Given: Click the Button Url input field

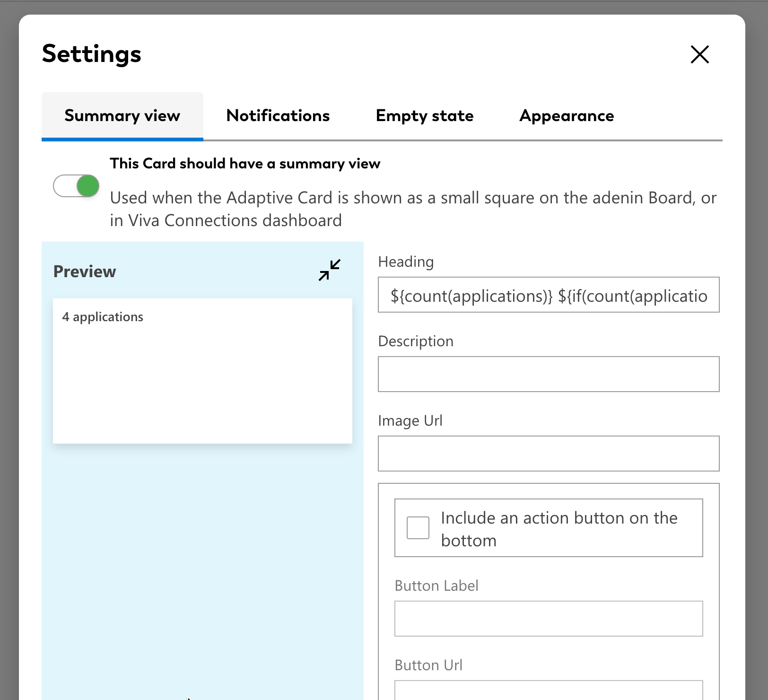Looking at the screenshot, I should pos(549,691).
